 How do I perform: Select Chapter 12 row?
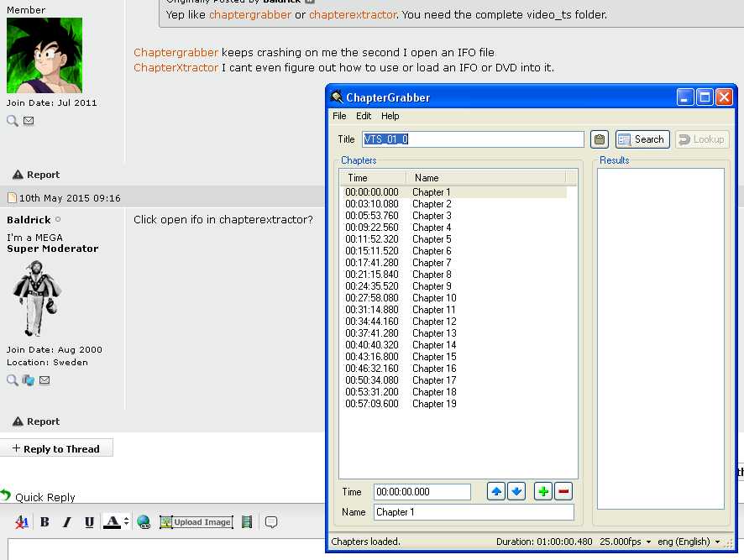[x=454, y=322]
